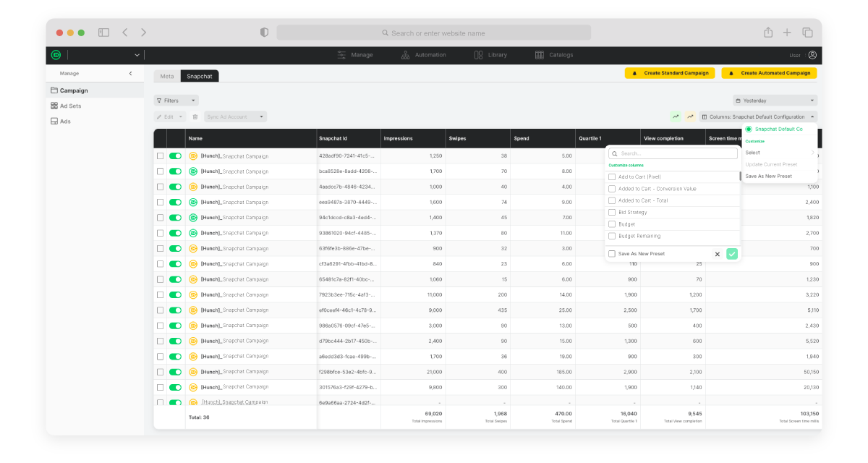
Task: Click Create Standard Campaign button
Action: pos(670,73)
